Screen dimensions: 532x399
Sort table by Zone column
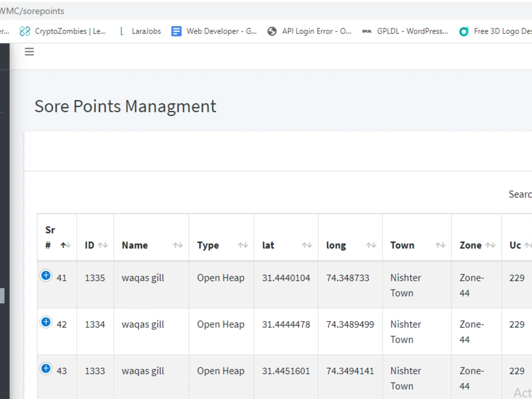click(x=477, y=237)
